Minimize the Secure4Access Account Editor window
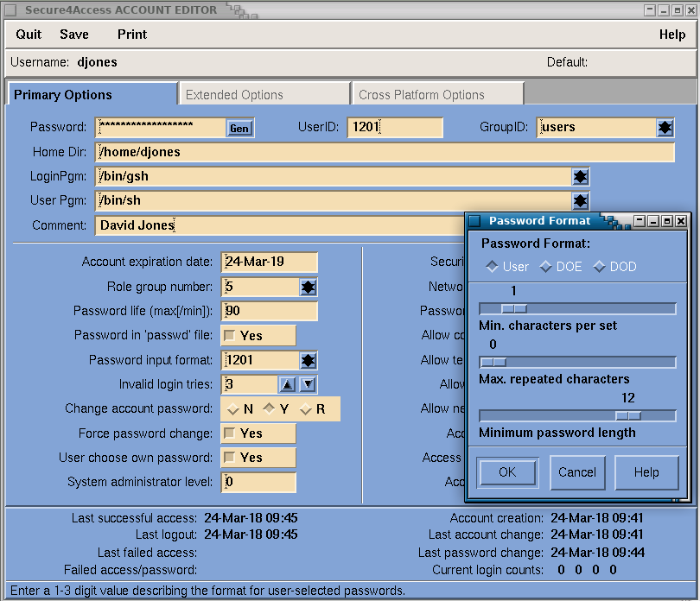 (664, 10)
